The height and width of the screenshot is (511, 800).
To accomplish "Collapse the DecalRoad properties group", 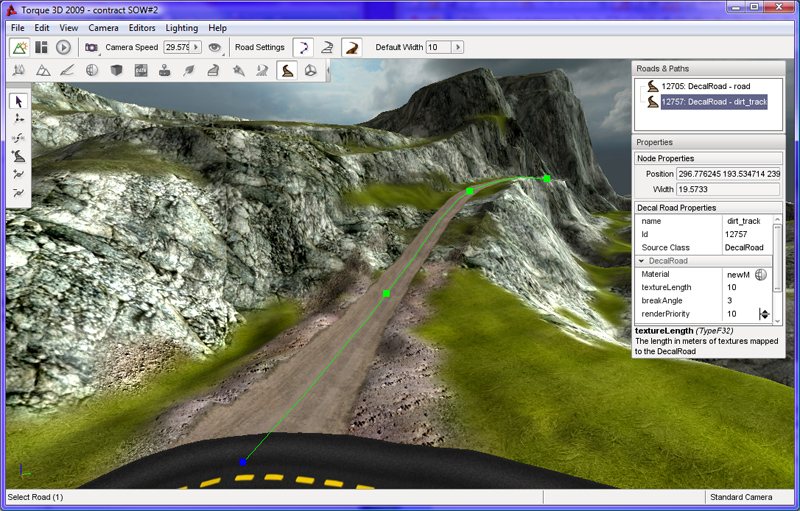I will [642, 261].
